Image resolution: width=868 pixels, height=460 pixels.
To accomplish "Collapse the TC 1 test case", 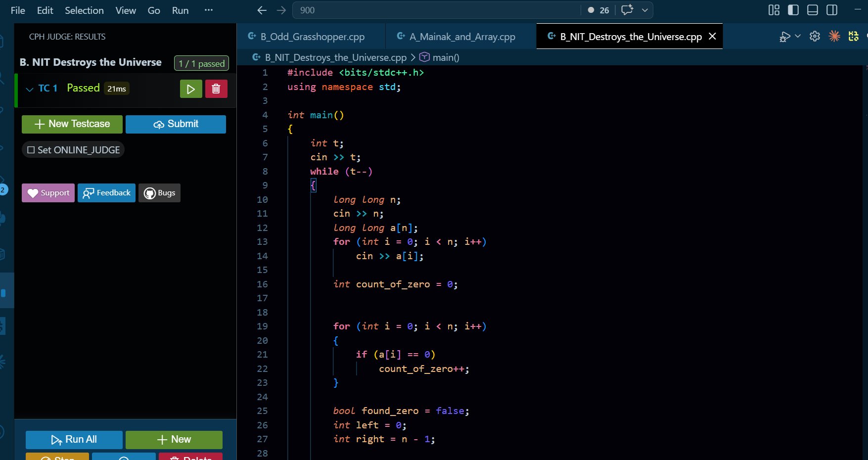I will click(x=30, y=89).
